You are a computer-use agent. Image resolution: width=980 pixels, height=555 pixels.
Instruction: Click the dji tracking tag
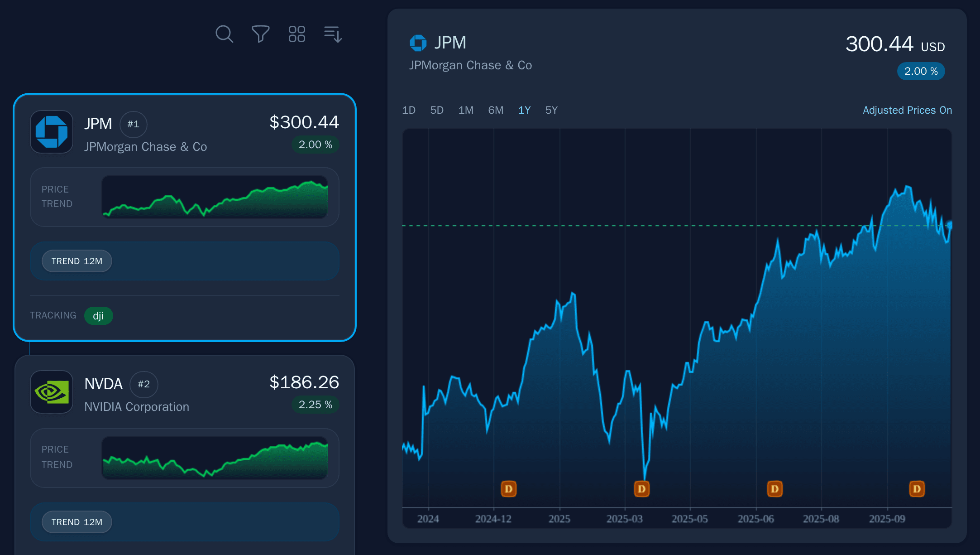[98, 315]
